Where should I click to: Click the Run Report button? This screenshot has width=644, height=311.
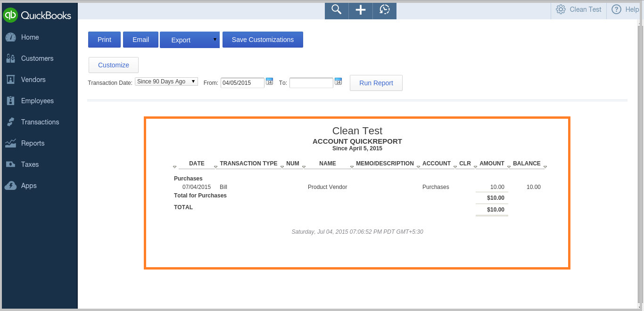pyautogui.click(x=376, y=83)
